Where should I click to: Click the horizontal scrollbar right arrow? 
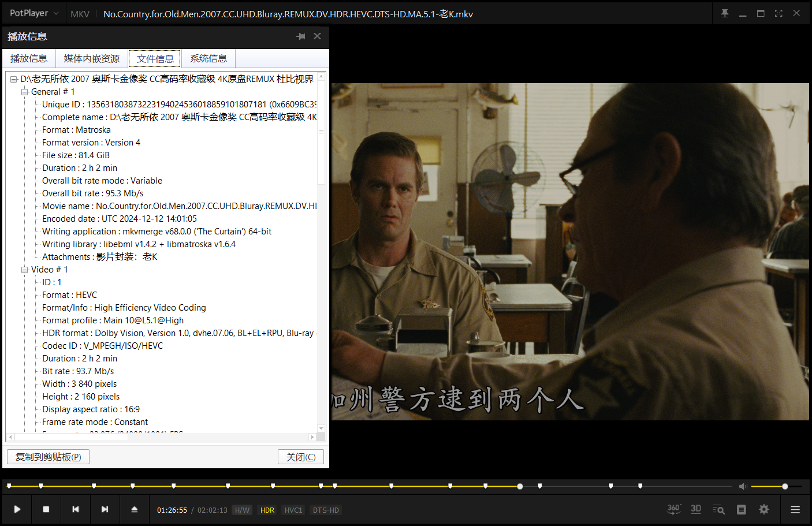click(312, 437)
